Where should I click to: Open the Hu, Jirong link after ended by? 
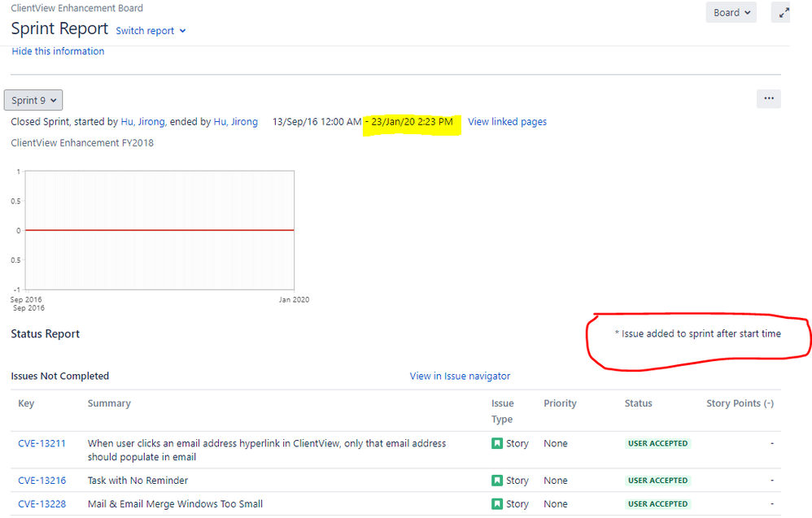point(236,122)
